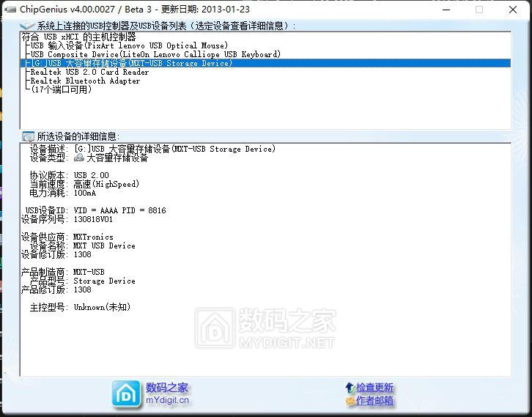
Task: Close the ChipGenius window
Action: [x=513, y=10]
